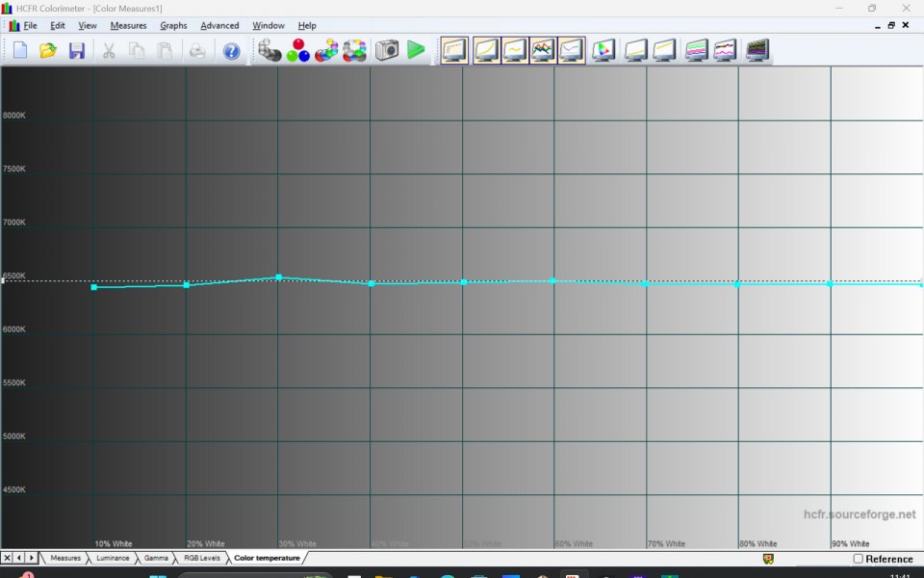Screen dimensions: 924x578
Task: Open a file using the folder icon
Action: click(48, 51)
